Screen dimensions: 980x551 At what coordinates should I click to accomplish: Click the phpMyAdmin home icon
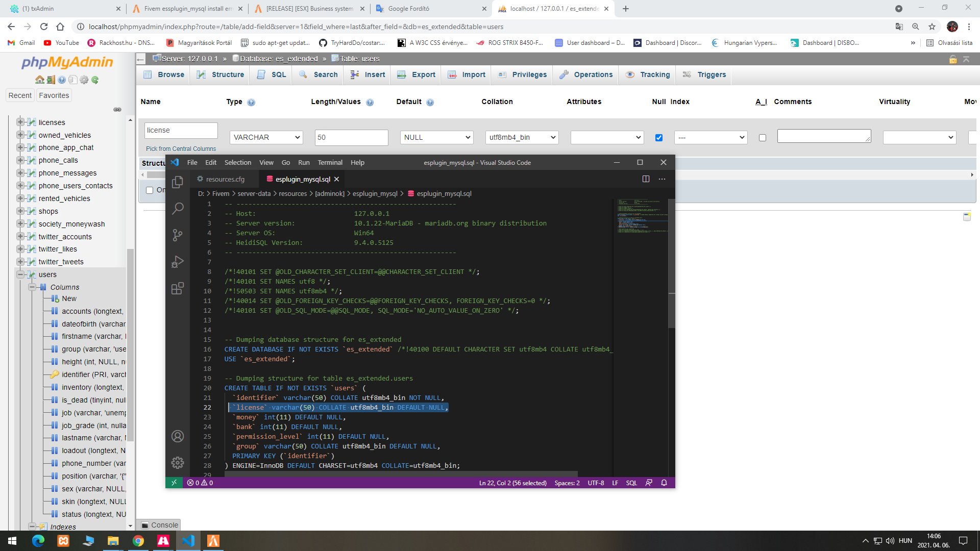[x=39, y=80]
